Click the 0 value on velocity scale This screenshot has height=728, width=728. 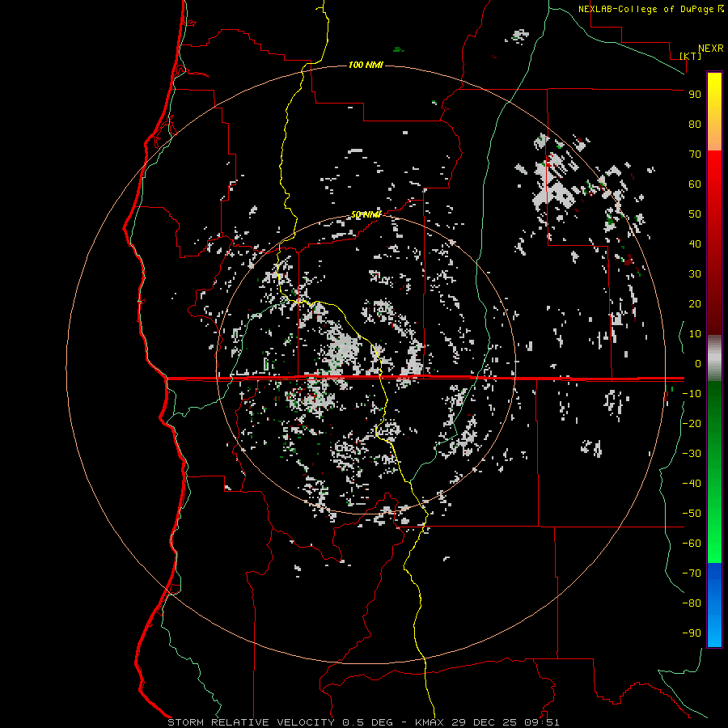click(x=698, y=363)
